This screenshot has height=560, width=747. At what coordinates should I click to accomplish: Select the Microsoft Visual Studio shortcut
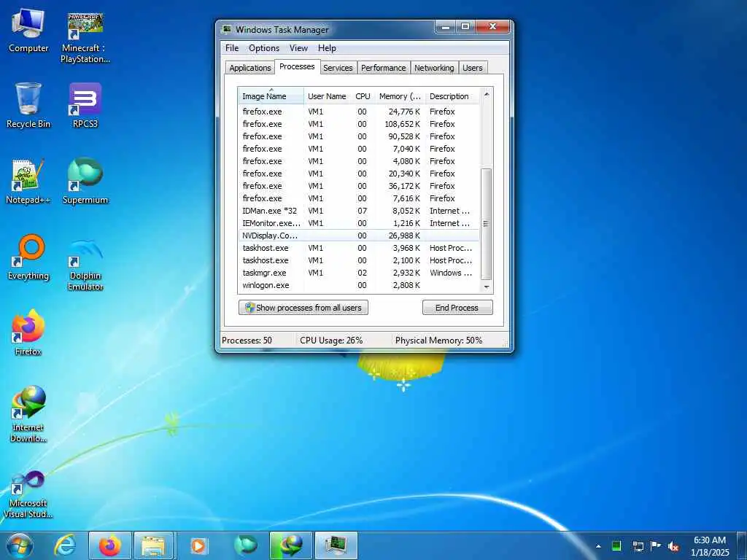click(28, 494)
